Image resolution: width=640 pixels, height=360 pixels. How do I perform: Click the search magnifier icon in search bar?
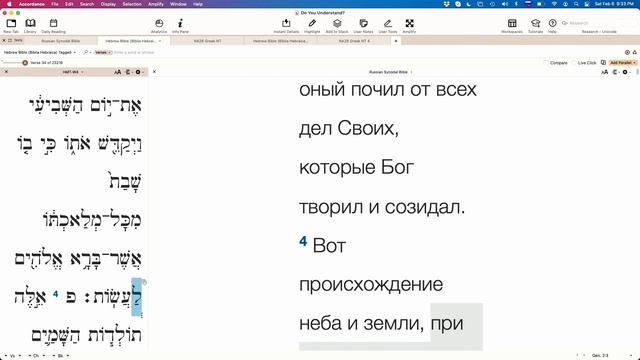tap(86, 52)
